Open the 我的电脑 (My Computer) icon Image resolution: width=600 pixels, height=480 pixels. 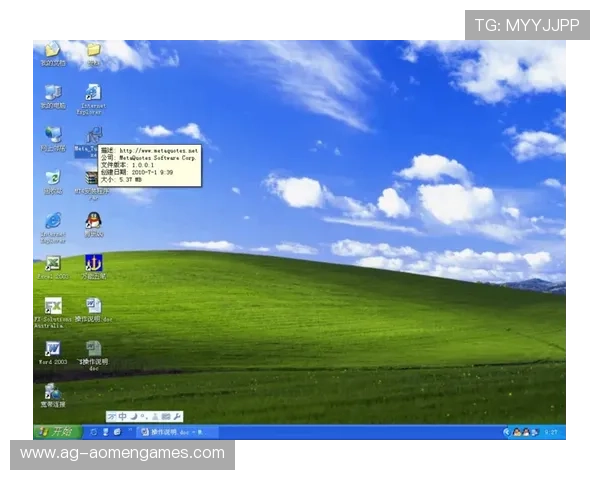pyautogui.click(x=52, y=94)
